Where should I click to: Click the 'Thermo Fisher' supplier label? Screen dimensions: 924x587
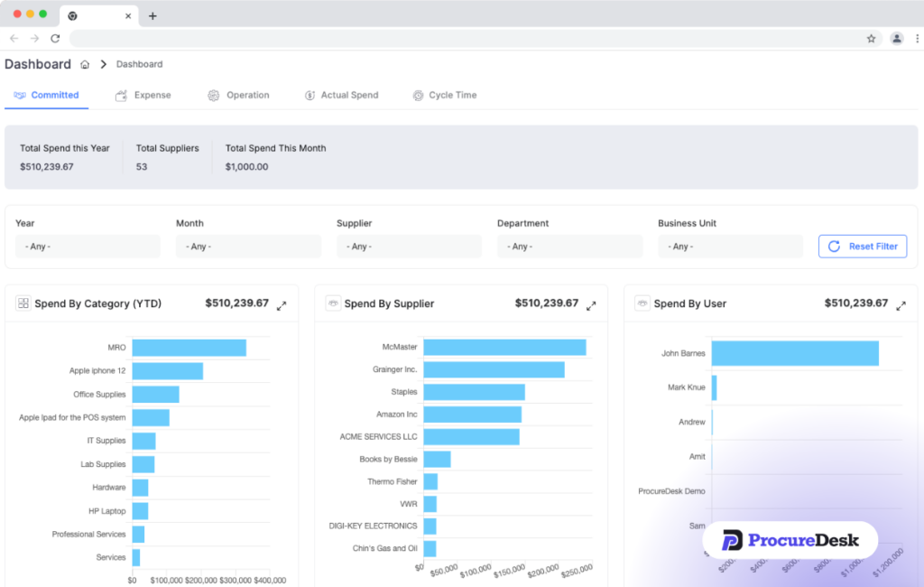point(393,481)
